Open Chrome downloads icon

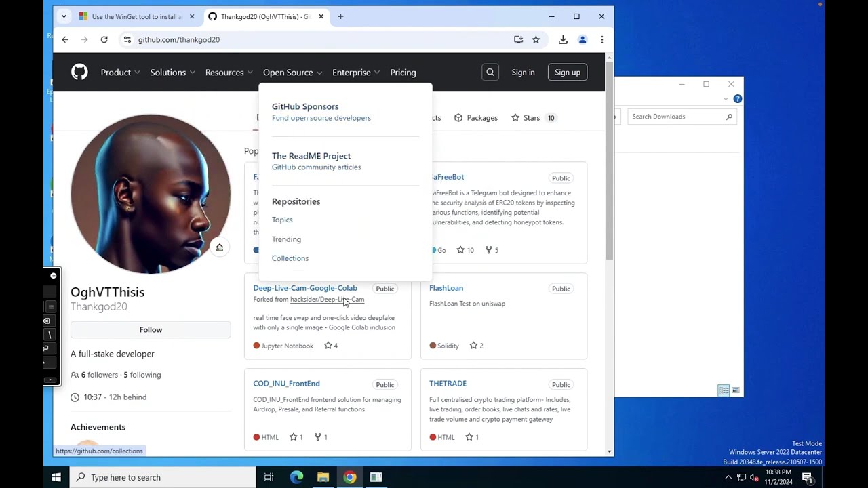point(563,40)
